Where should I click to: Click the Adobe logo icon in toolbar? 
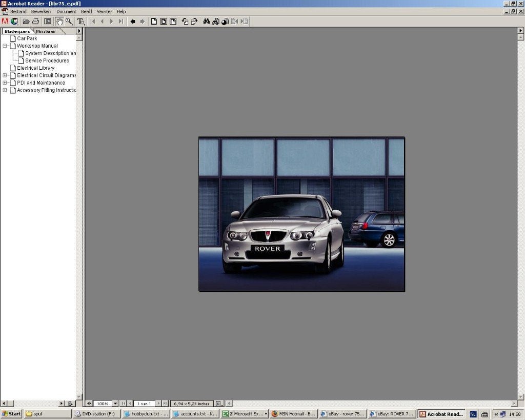(x=5, y=22)
